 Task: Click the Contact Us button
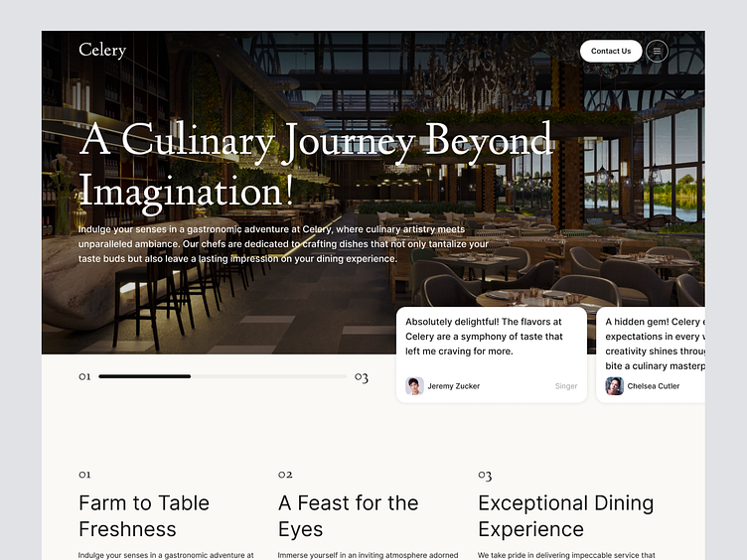611,51
